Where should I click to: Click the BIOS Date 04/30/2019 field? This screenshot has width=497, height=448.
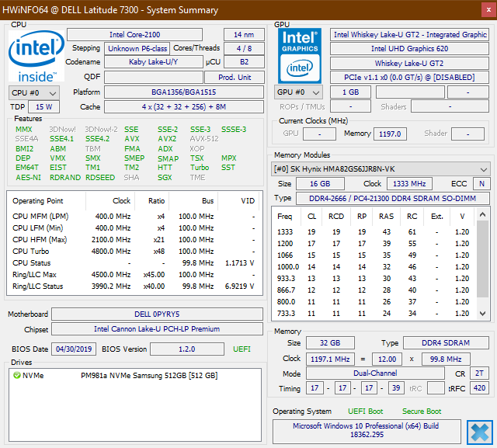[73, 349]
